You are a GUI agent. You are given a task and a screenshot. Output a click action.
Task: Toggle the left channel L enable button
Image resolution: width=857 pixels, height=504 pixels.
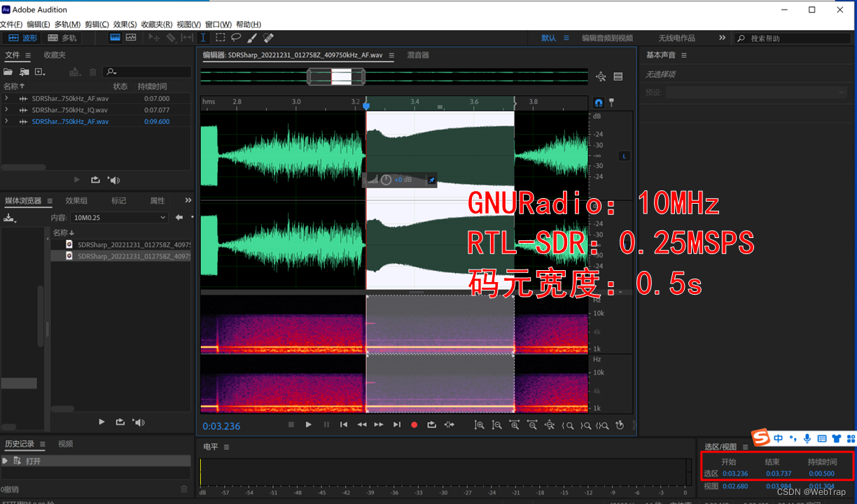[x=625, y=155]
